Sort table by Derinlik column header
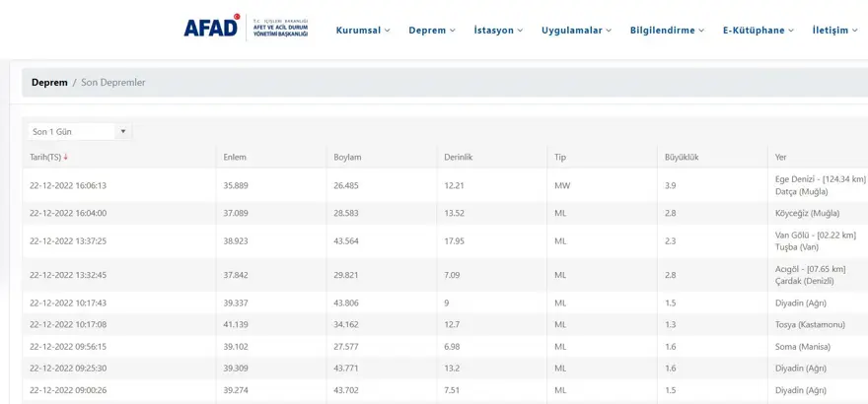868x404 pixels. (x=459, y=158)
